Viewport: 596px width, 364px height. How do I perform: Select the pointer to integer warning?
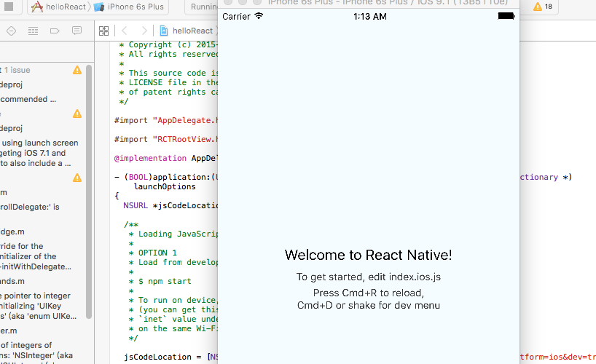(36, 306)
